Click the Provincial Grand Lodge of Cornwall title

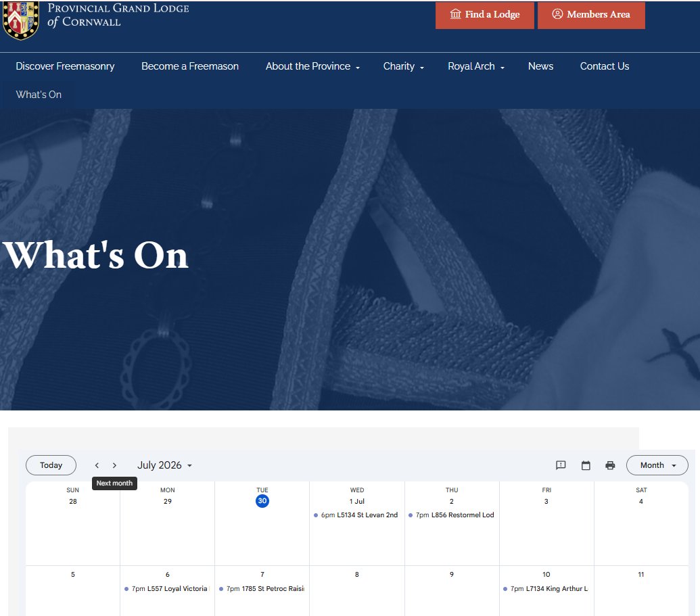click(118, 15)
